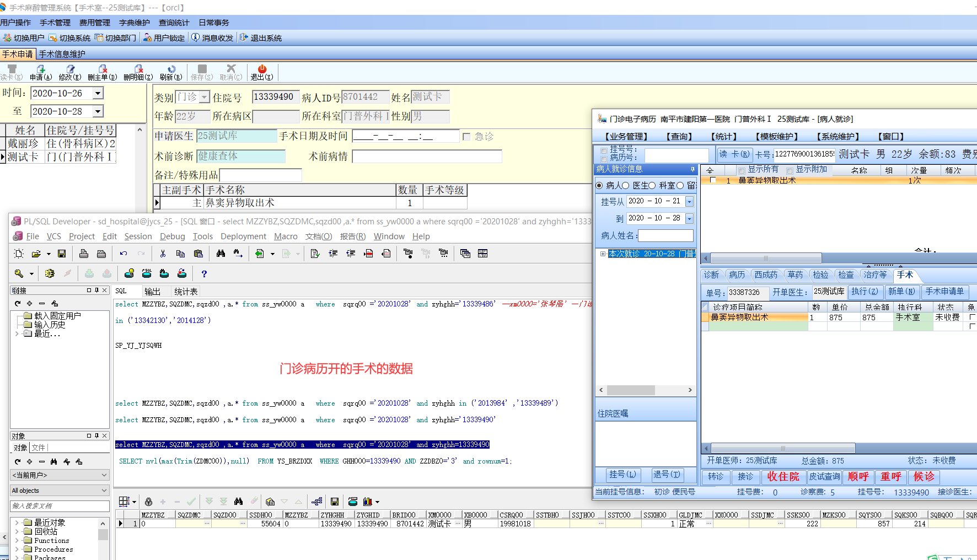Click the Cut scissors icon in PL/SQL toolbar
Screen dimensions: 977x560
pyautogui.click(x=163, y=254)
